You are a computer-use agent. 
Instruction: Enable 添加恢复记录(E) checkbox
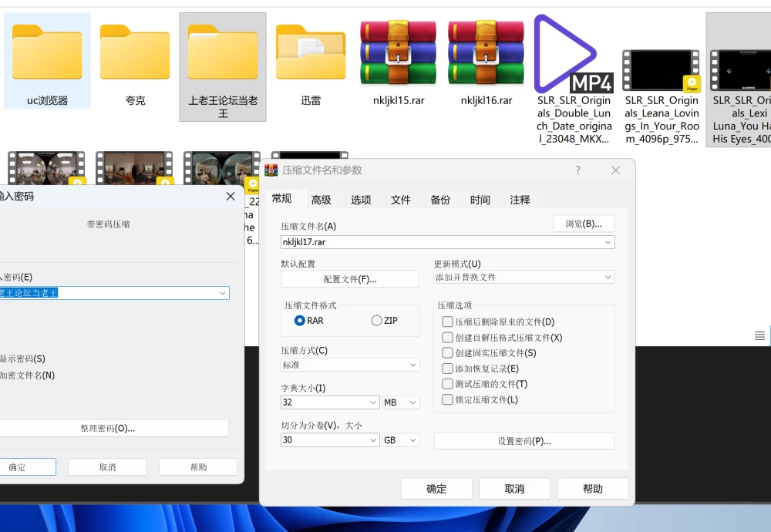tap(447, 369)
